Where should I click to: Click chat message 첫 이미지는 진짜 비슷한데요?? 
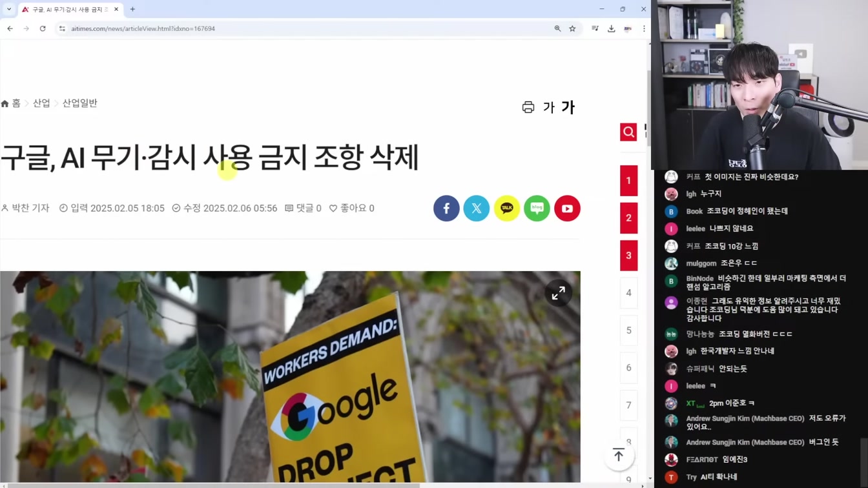pos(751,177)
